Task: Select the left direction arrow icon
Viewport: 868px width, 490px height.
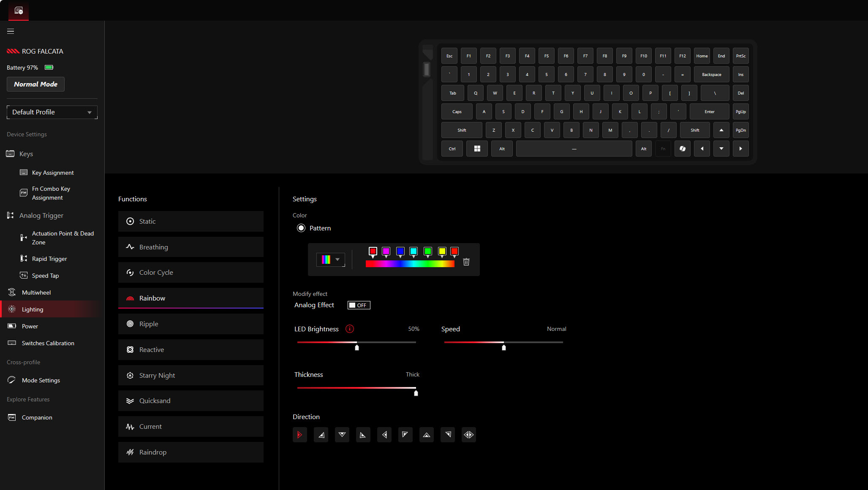Action: point(384,435)
